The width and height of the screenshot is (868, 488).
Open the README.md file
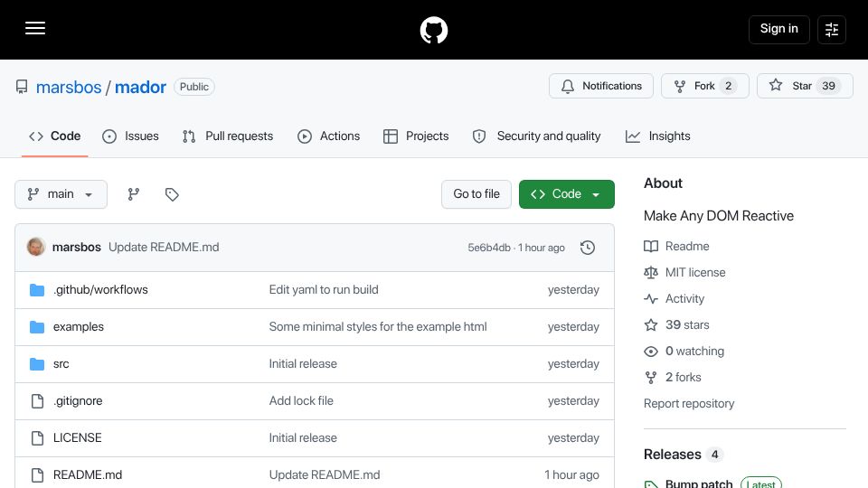[88, 475]
